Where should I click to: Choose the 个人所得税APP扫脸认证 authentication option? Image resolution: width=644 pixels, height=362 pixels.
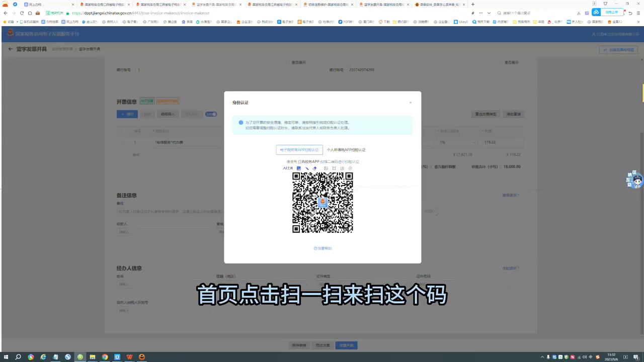coord(346,150)
